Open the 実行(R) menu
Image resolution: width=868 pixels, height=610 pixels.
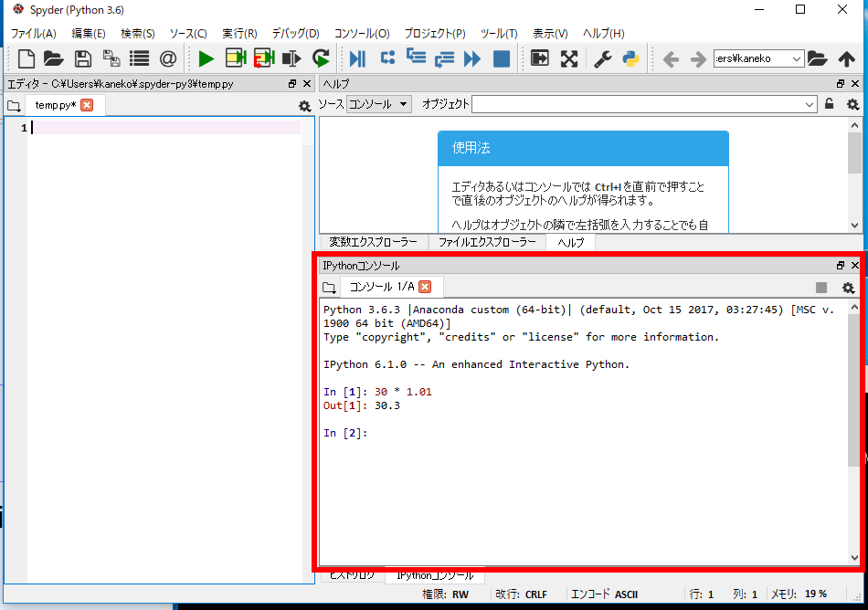pyautogui.click(x=239, y=34)
